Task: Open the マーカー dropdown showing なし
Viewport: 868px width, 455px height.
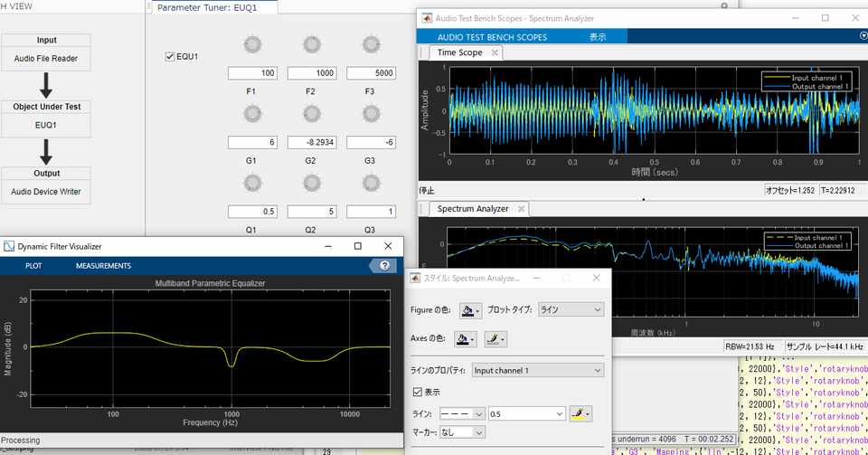Action: coord(462,431)
